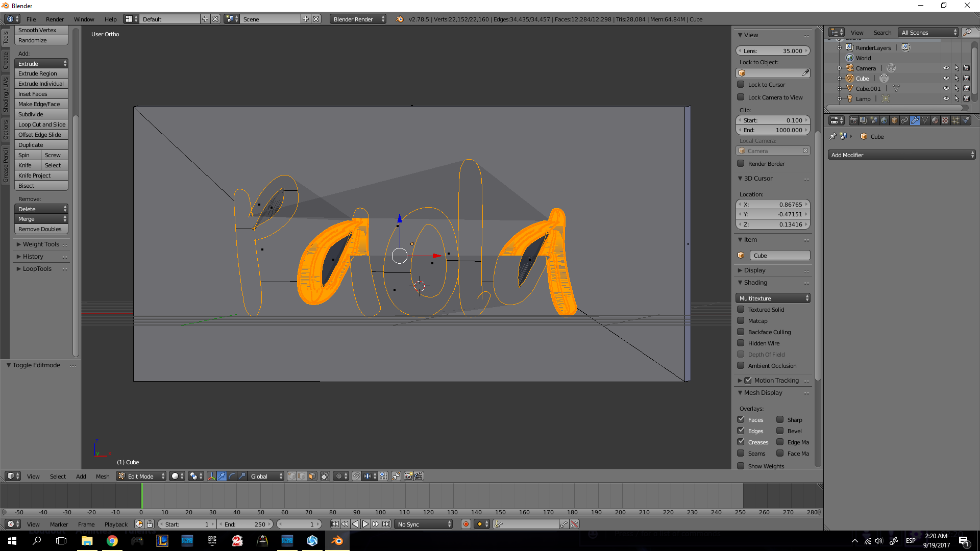Toggle the 3D manipulator axes icon

coord(211,476)
